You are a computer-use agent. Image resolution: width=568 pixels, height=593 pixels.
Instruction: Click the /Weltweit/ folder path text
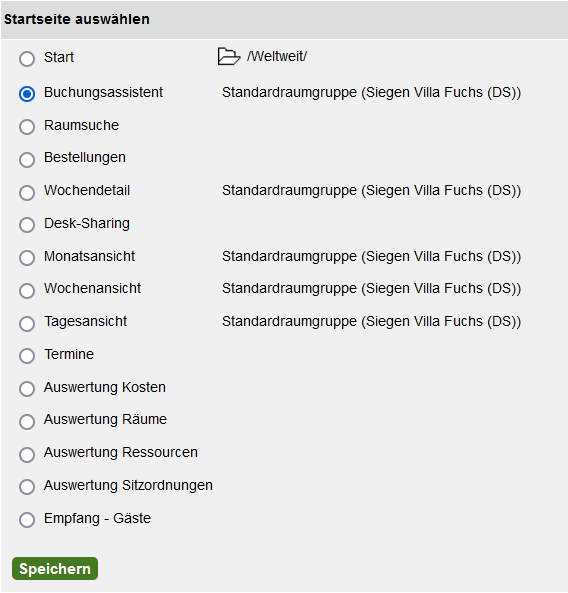click(277, 56)
